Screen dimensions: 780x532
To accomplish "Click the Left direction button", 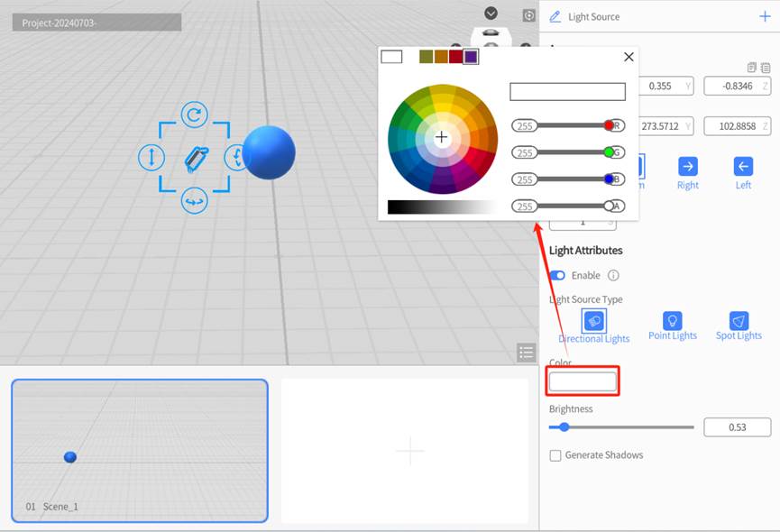I will pos(742,168).
